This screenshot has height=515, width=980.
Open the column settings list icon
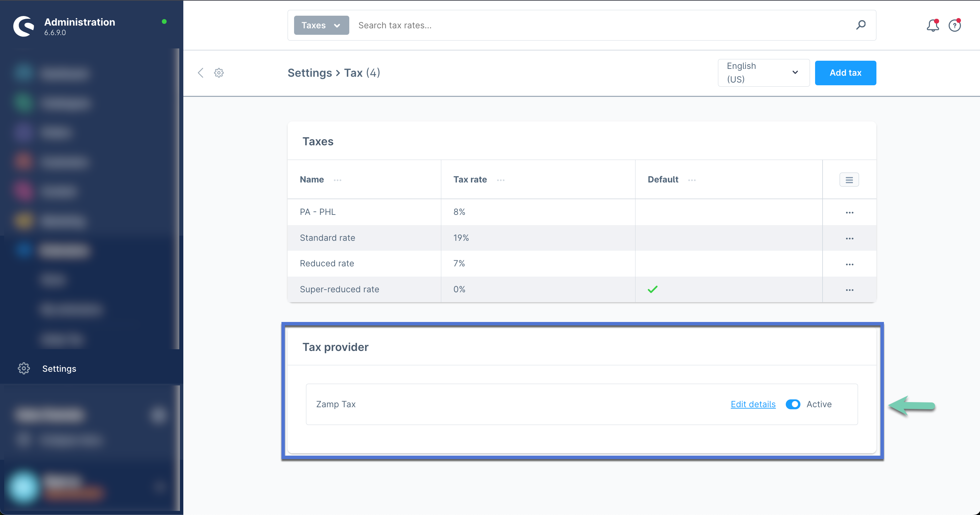click(x=849, y=180)
